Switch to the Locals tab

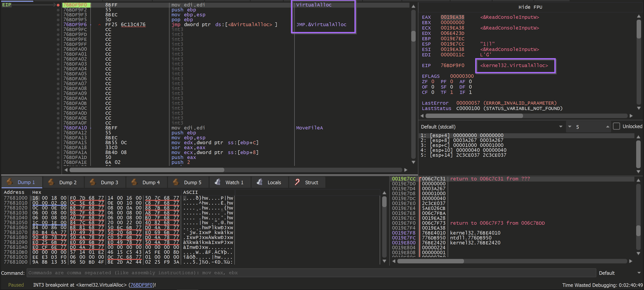(274, 182)
